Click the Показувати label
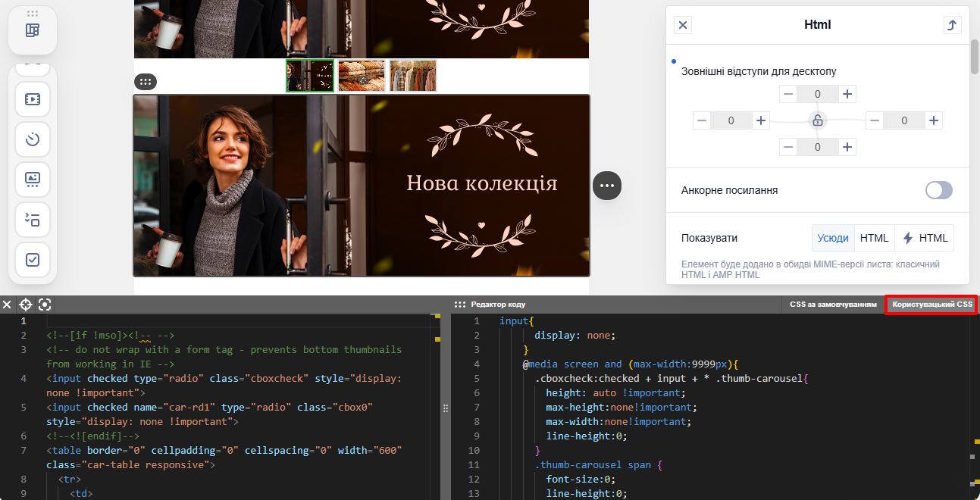Viewport: 980px width, 500px height. 709,238
